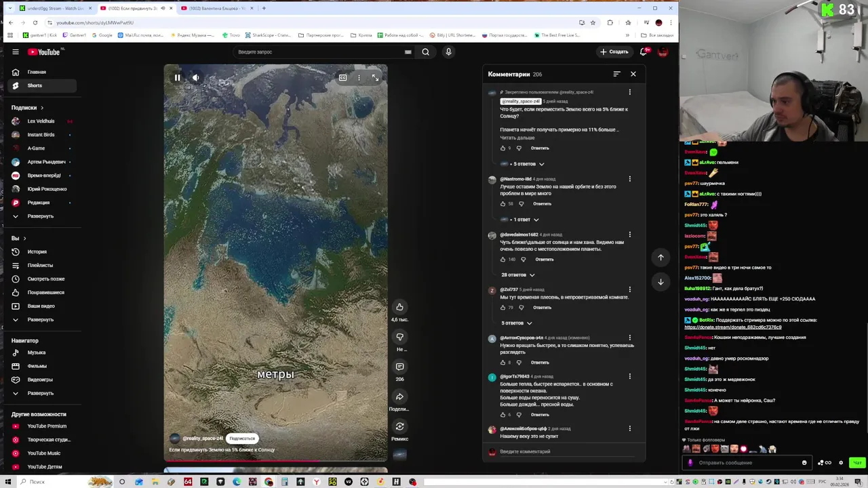Open the on-screen keyboard icon in search box

point(408,52)
